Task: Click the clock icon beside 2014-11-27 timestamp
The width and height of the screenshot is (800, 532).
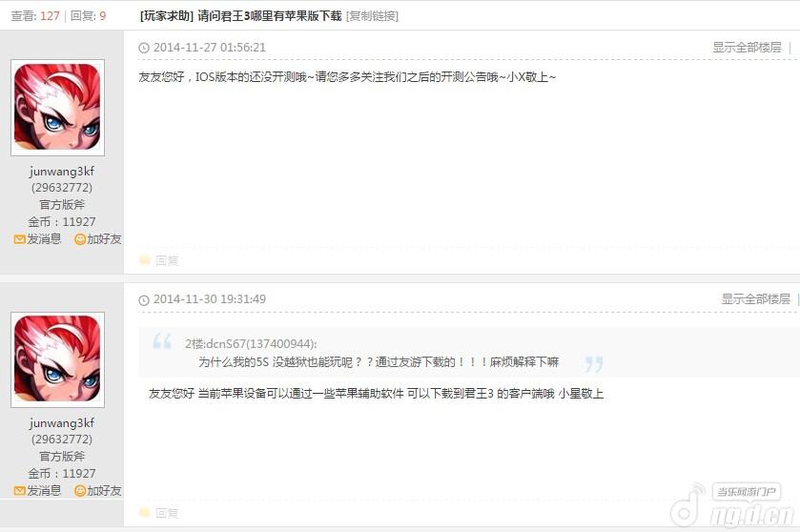Action: pos(144,48)
